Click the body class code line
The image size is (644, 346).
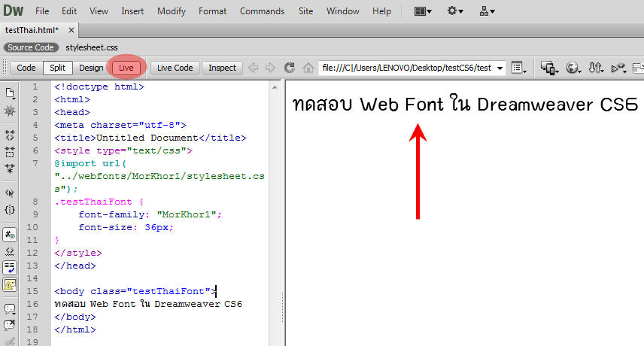135,291
